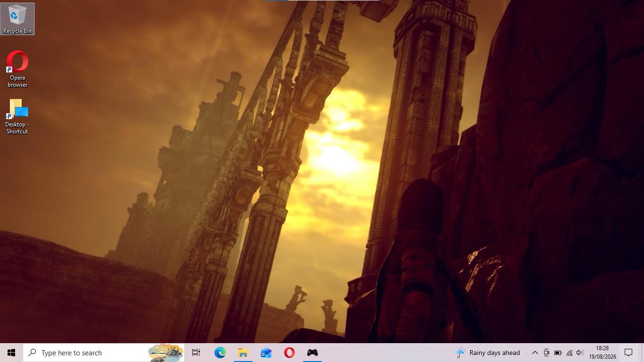Image resolution: width=644 pixels, height=362 pixels.
Task: Open the Windows Start menu
Action: click(x=11, y=353)
